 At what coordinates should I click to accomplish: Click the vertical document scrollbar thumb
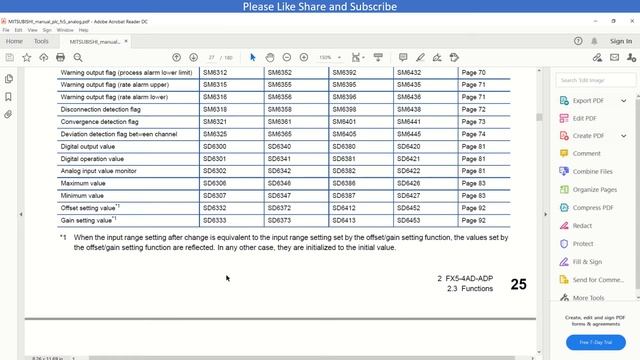pos(539,117)
